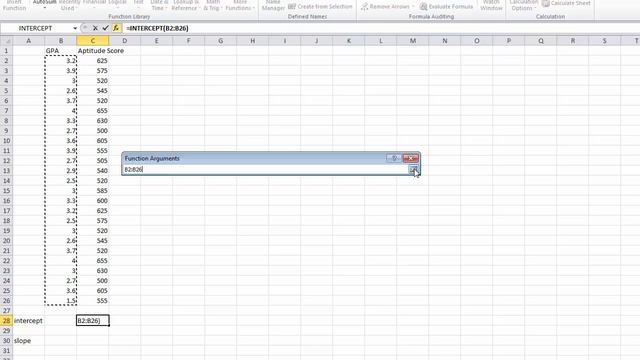Select column S header

604,41
